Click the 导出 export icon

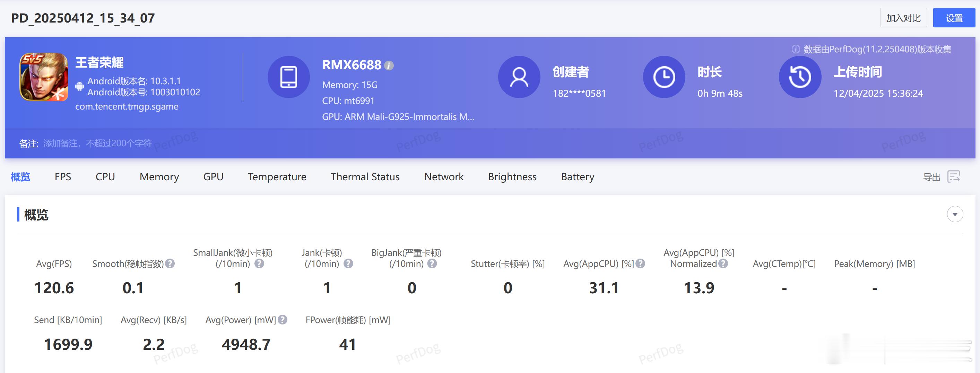tap(954, 176)
